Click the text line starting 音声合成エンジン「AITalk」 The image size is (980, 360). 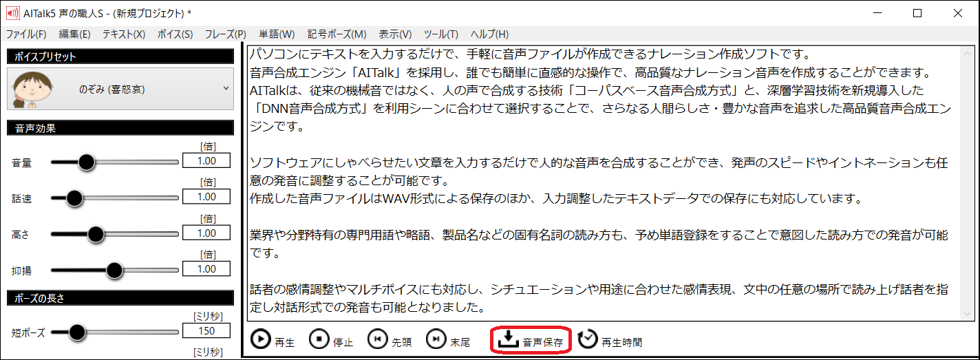tap(590, 72)
